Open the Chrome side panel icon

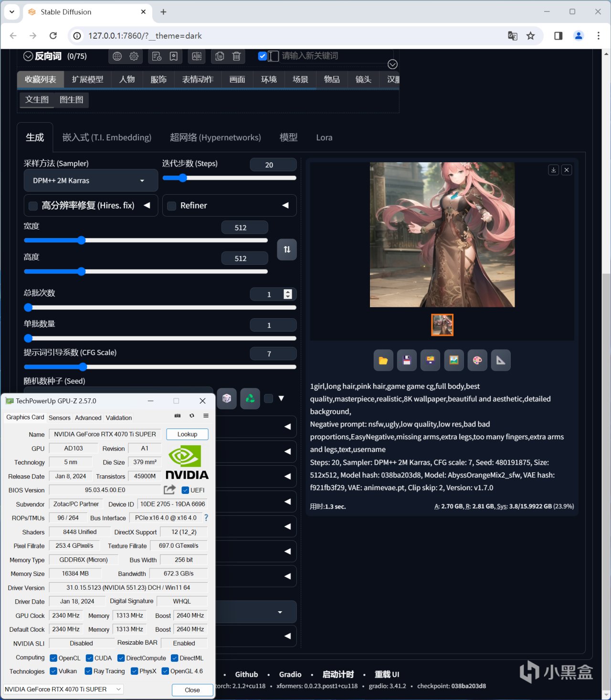558,36
